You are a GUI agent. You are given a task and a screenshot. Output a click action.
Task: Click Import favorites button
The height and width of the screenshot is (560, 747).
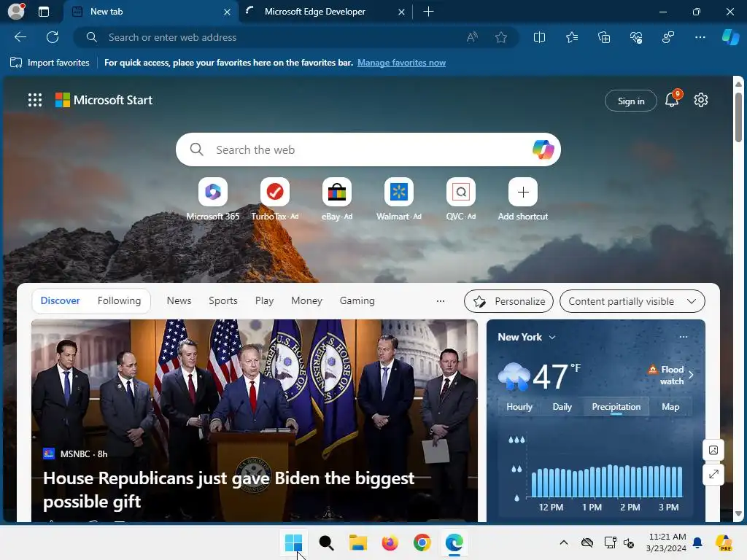[50, 63]
